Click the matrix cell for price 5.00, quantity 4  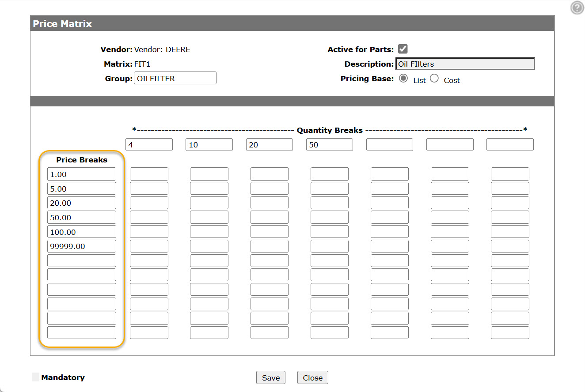point(149,188)
